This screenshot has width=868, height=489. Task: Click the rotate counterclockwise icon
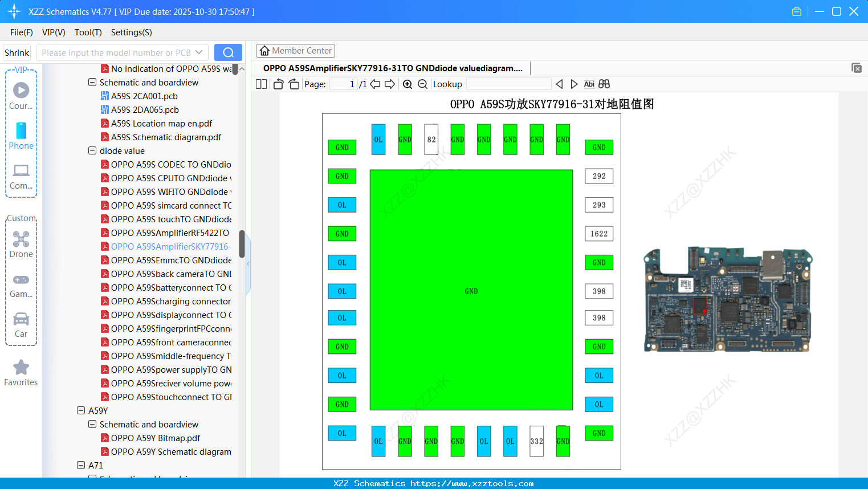[x=278, y=84]
